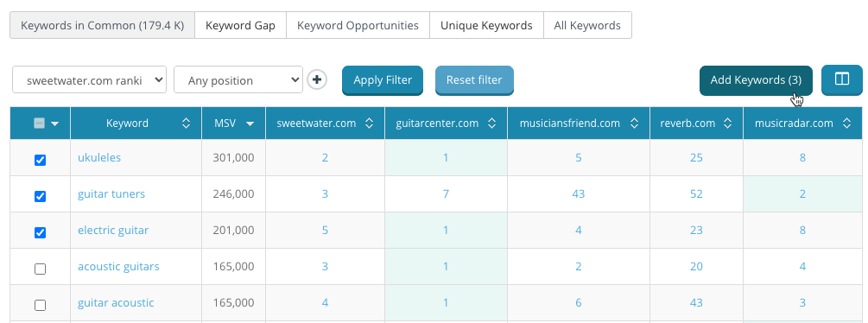Check the guitar acoustic row checkbox
This screenshot has height=323, width=868.
coord(40,306)
